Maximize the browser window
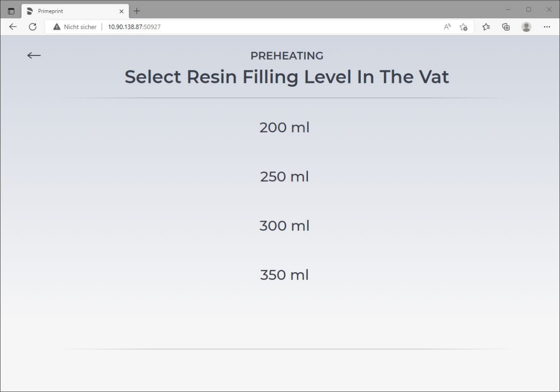The width and height of the screenshot is (560, 392). pos(528,9)
